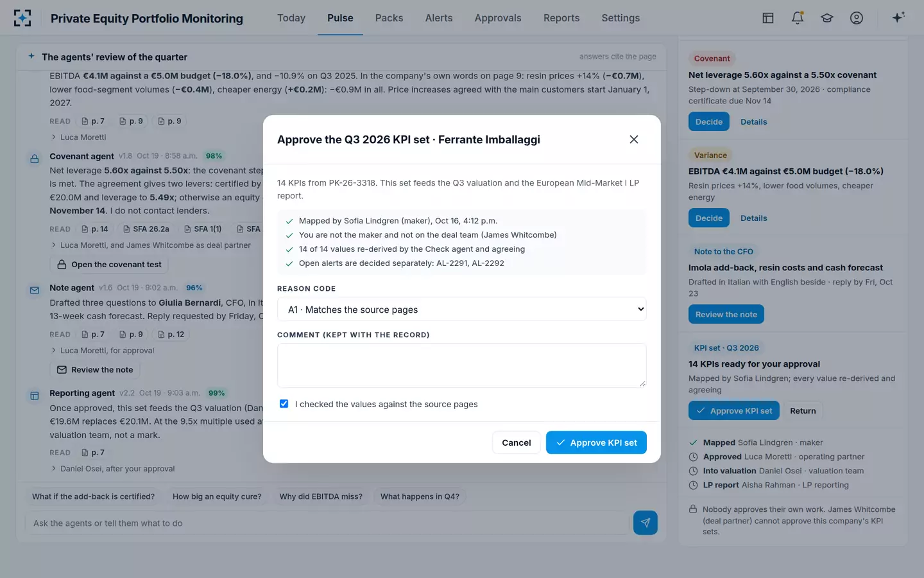Click Review the note in the sidebar card
Viewport: 924px width, 578px height.
click(726, 314)
